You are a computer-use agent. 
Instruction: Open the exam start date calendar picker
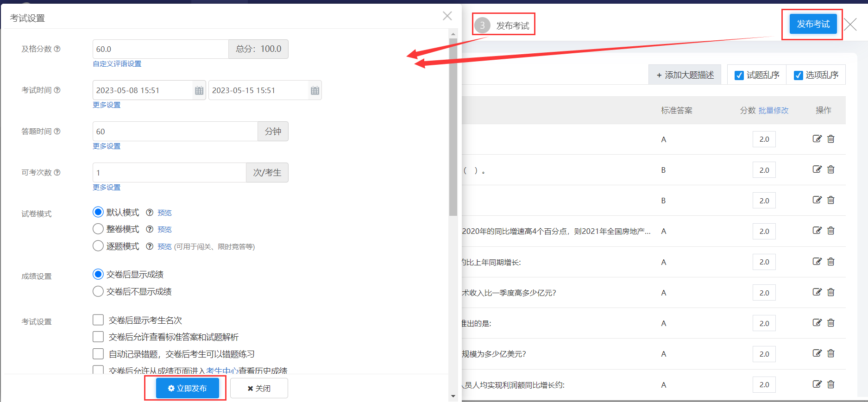(x=199, y=91)
